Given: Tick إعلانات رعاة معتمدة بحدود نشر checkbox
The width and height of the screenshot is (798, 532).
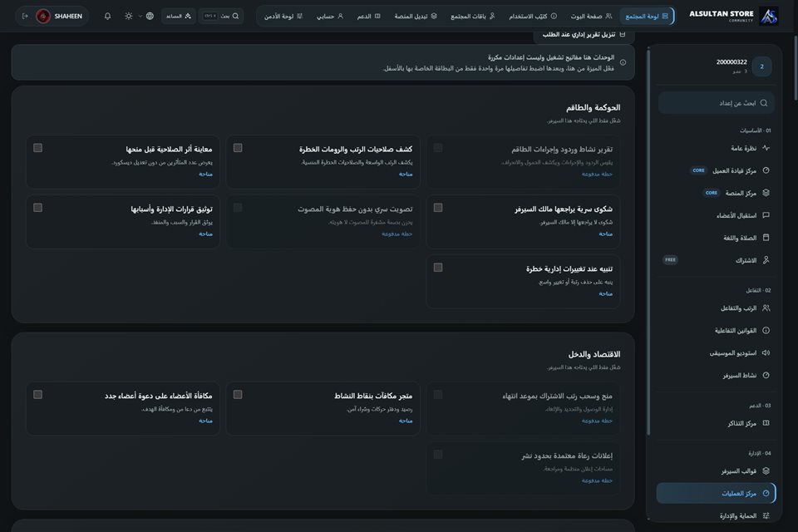Looking at the screenshot, I should coord(438,454).
